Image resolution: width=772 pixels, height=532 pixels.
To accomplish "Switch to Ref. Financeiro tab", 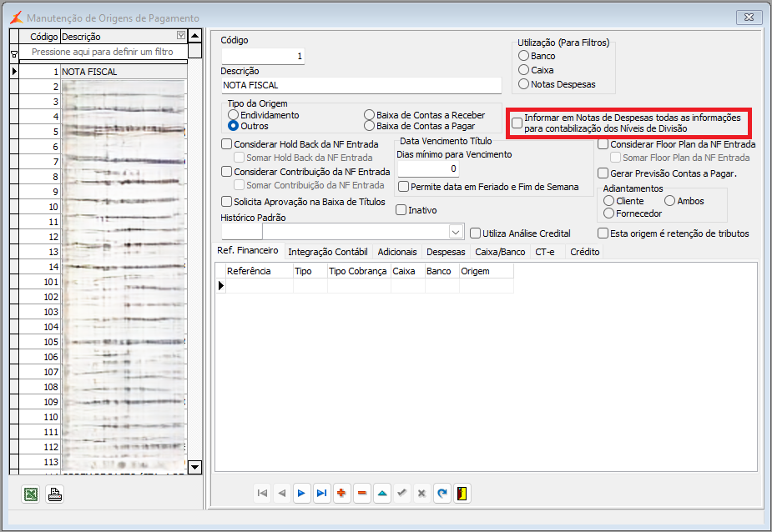I will point(248,250).
